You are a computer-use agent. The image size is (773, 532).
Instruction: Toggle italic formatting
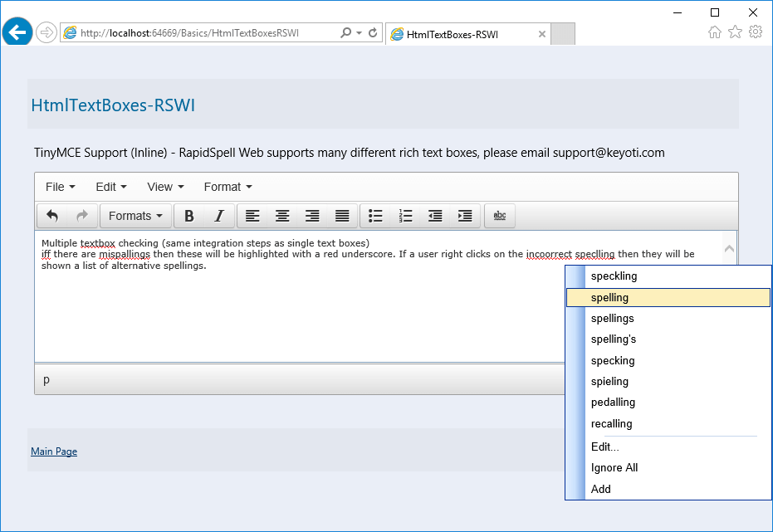220,216
